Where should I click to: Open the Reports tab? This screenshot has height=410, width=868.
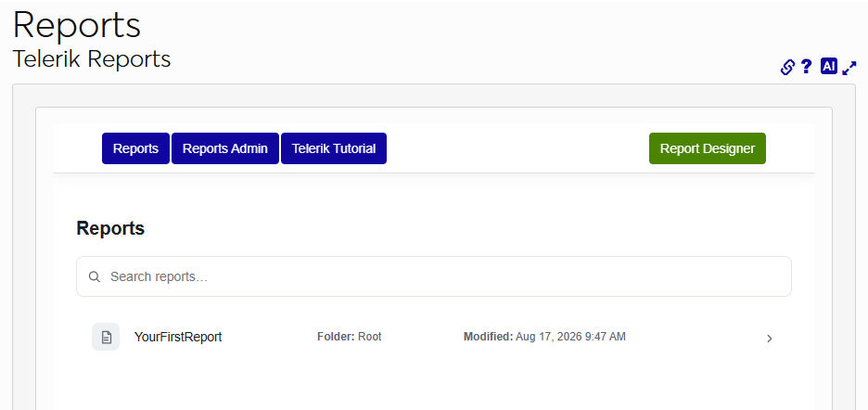tap(135, 148)
